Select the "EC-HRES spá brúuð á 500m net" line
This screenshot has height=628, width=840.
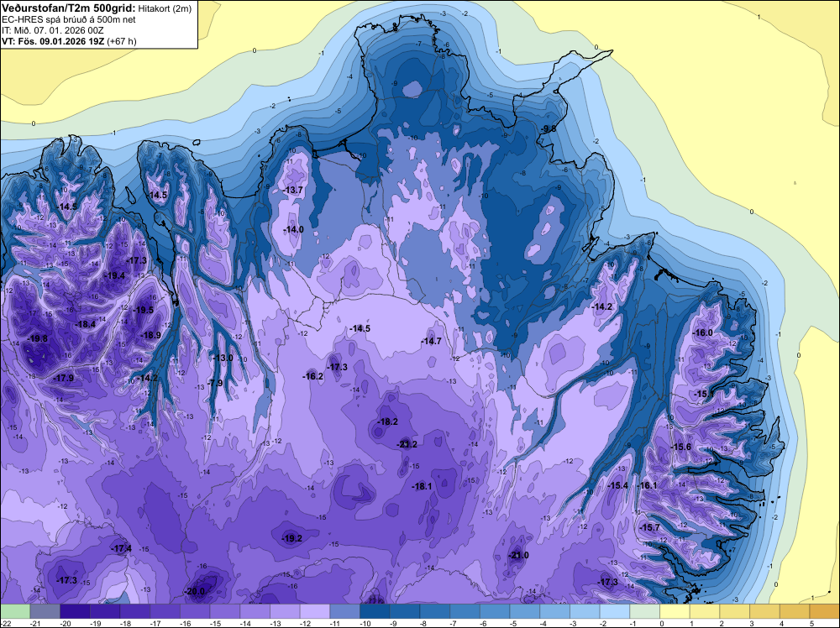pyautogui.click(x=69, y=20)
